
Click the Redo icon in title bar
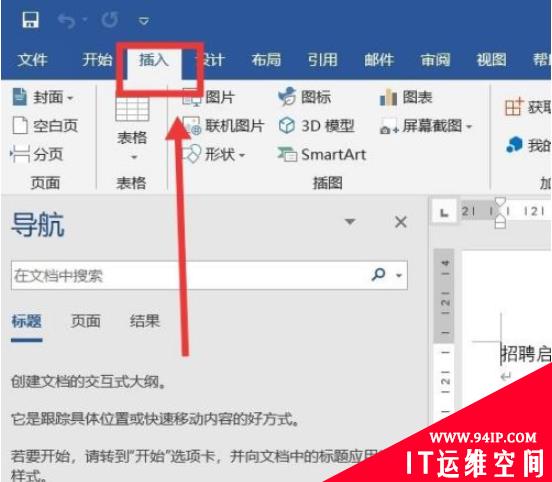tap(109, 20)
